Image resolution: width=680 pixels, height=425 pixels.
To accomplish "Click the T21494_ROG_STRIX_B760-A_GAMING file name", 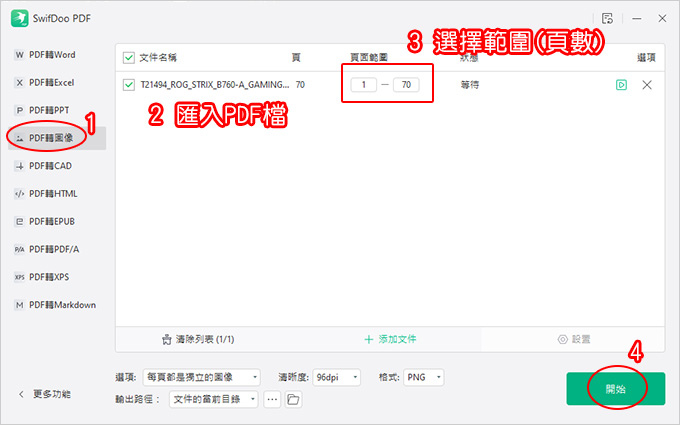I will [x=215, y=85].
